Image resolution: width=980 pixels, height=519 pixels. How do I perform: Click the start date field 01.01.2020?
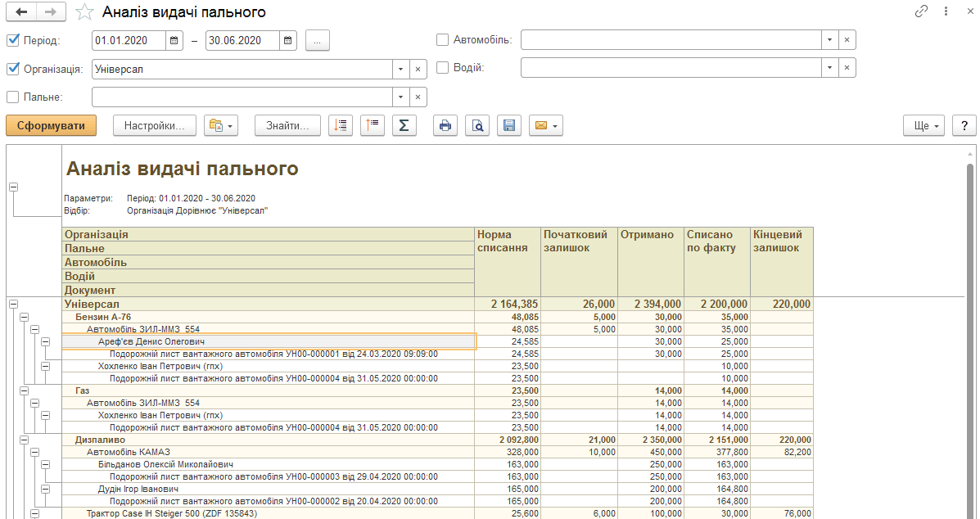(129, 41)
